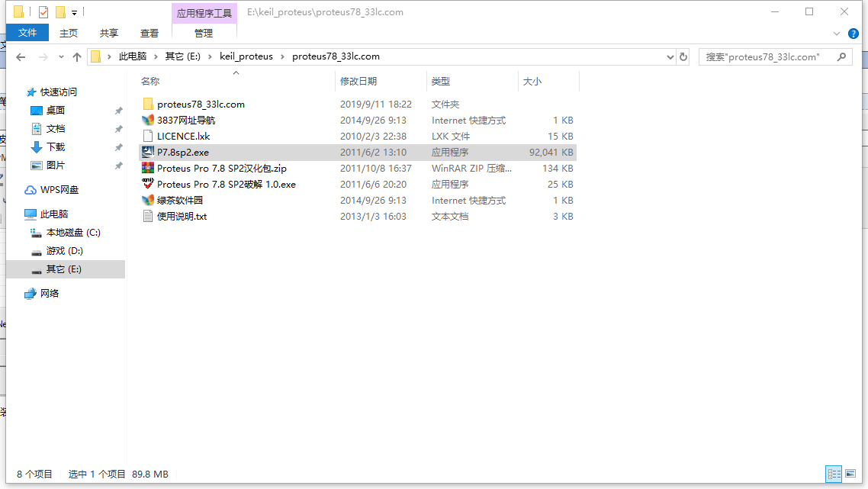Select WPS网盘 in the navigation pane
868x489 pixels.
(59, 189)
